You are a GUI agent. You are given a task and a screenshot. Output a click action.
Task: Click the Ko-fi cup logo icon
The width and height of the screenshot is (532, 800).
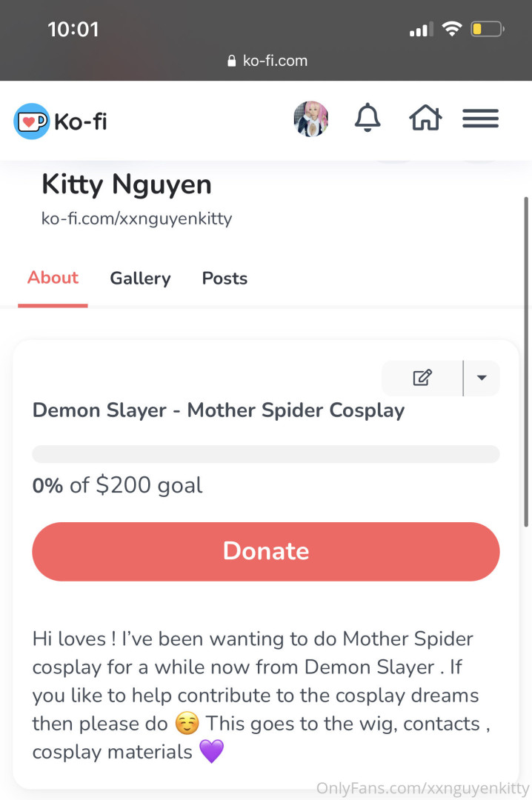click(31, 121)
